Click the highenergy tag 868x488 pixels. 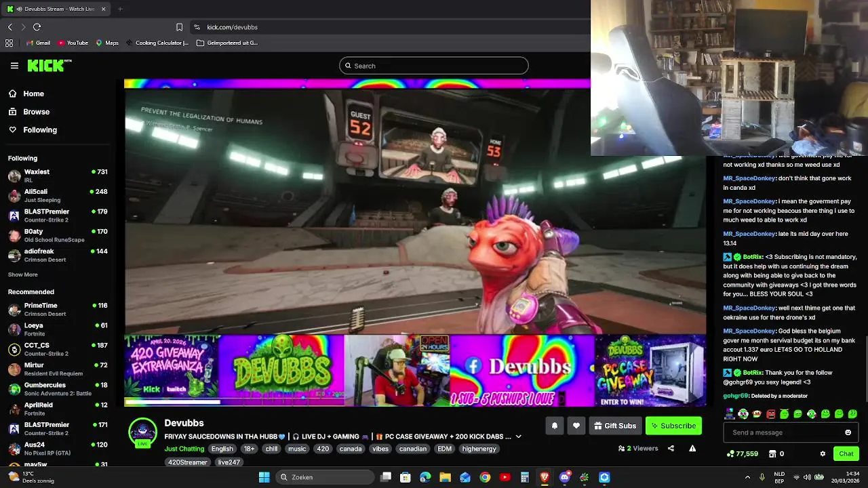pyautogui.click(x=479, y=449)
